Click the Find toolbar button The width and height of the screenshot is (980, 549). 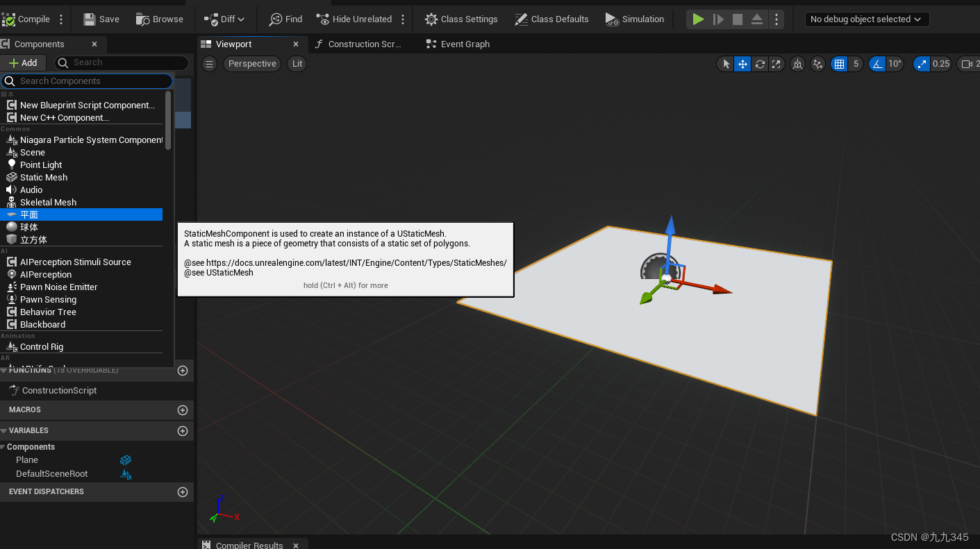point(285,19)
